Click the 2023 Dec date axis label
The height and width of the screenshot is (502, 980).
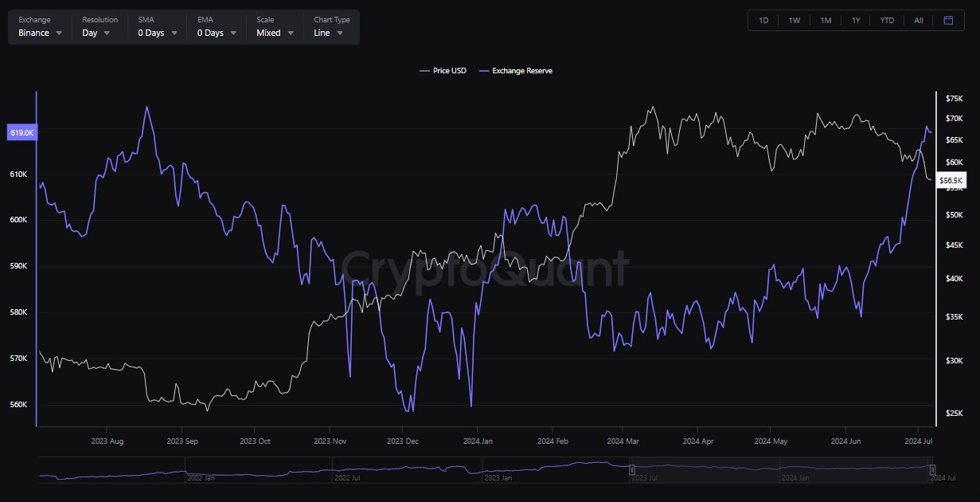(x=402, y=441)
